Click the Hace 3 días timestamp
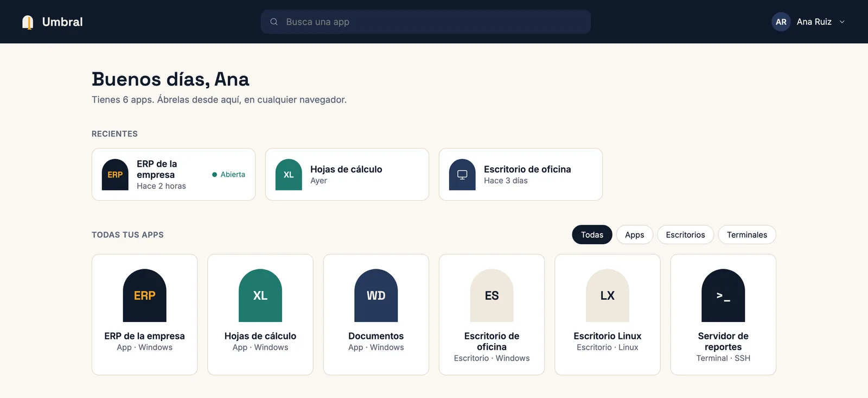Viewport: 868px width, 398px height. (506, 181)
